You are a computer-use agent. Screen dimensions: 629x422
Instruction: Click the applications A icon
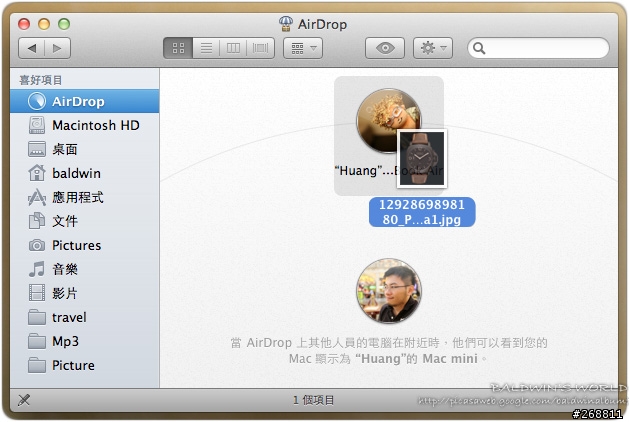[x=37, y=197]
